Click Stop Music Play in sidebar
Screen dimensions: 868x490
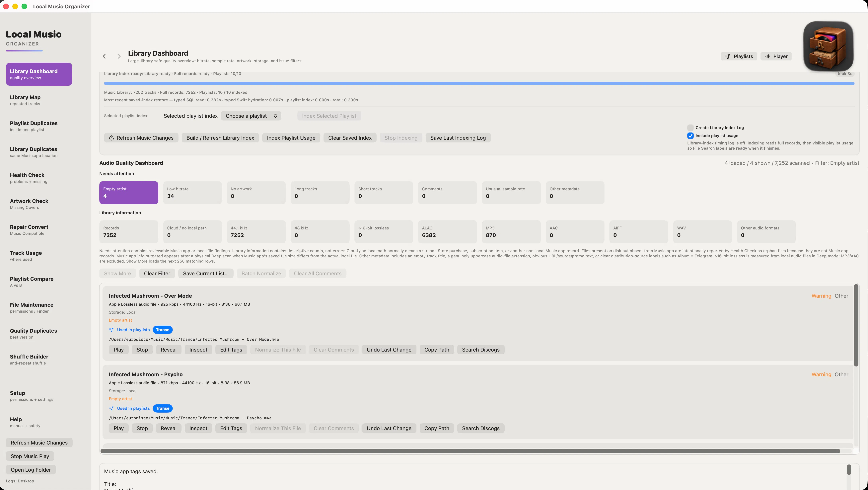(x=30, y=456)
